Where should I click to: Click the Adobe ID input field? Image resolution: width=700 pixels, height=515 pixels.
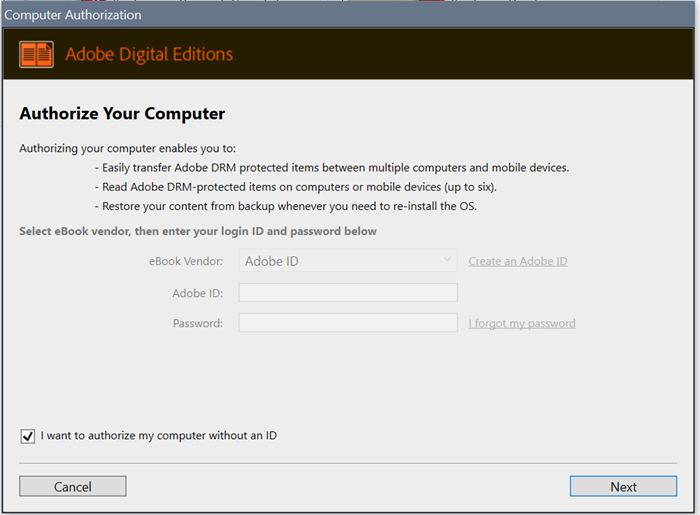(348, 292)
